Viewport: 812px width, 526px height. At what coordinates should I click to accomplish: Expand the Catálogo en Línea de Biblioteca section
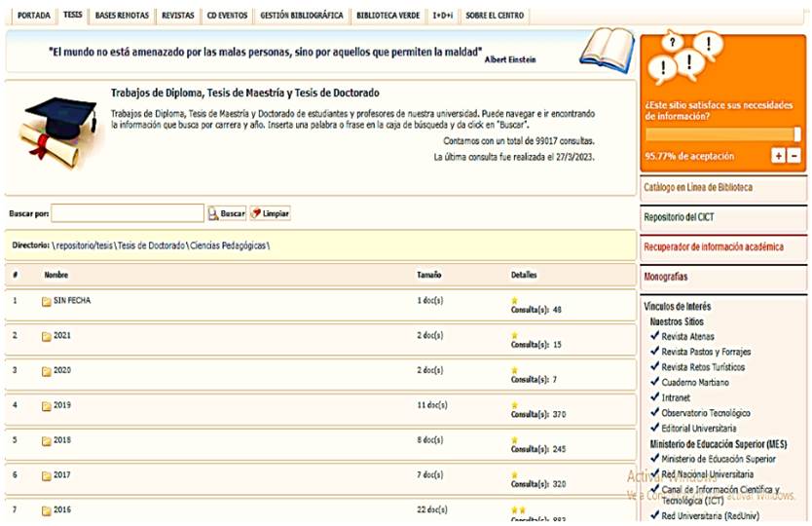[x=697, y=187]
